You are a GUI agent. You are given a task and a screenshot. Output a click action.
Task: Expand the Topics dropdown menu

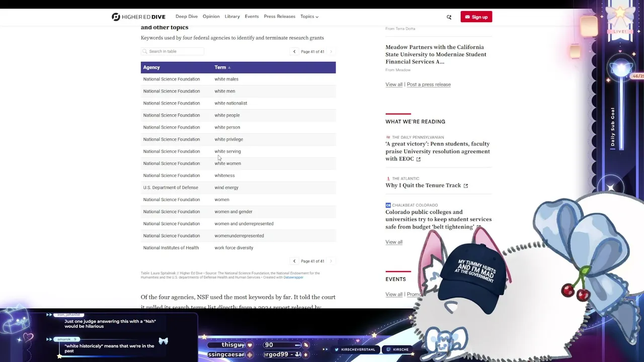[x=309, y=17]
